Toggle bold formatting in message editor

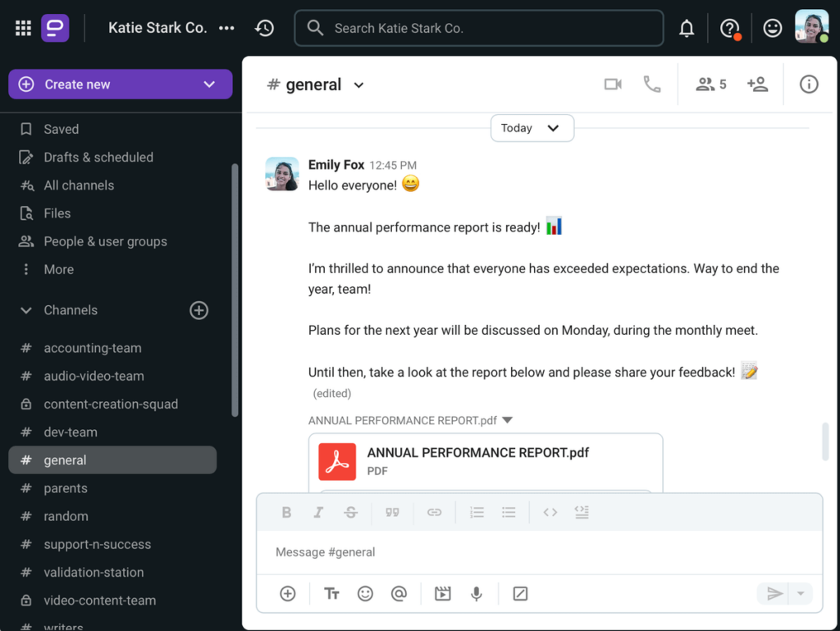click(286, 513)
